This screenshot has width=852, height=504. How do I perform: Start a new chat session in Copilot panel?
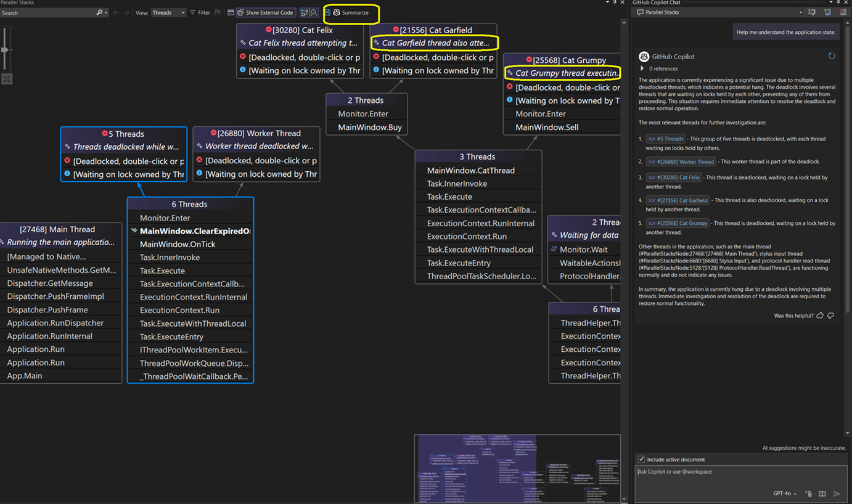pos(812,12)
